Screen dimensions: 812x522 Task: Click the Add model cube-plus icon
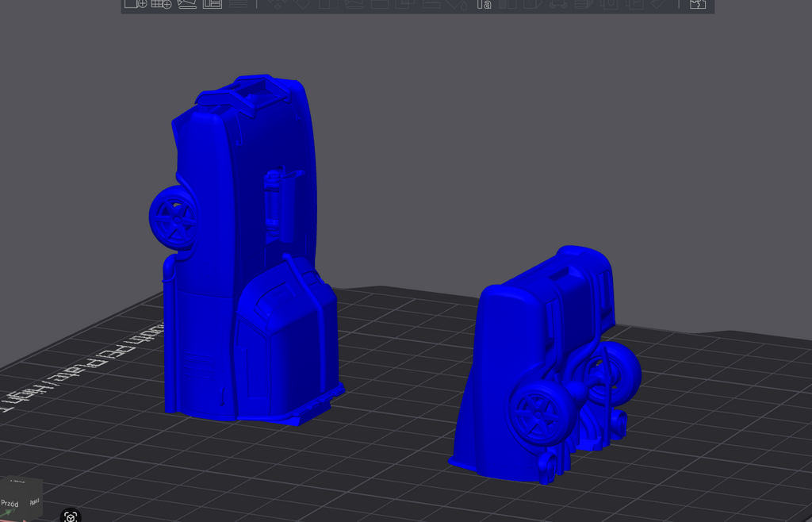(x=136, y=4)
